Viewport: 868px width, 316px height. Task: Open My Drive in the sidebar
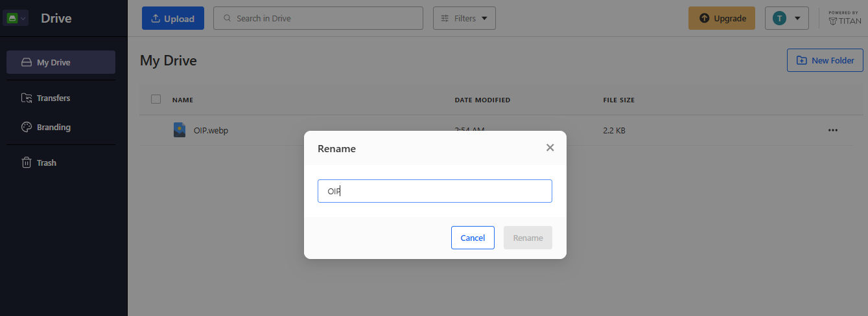tap(61, 62)
